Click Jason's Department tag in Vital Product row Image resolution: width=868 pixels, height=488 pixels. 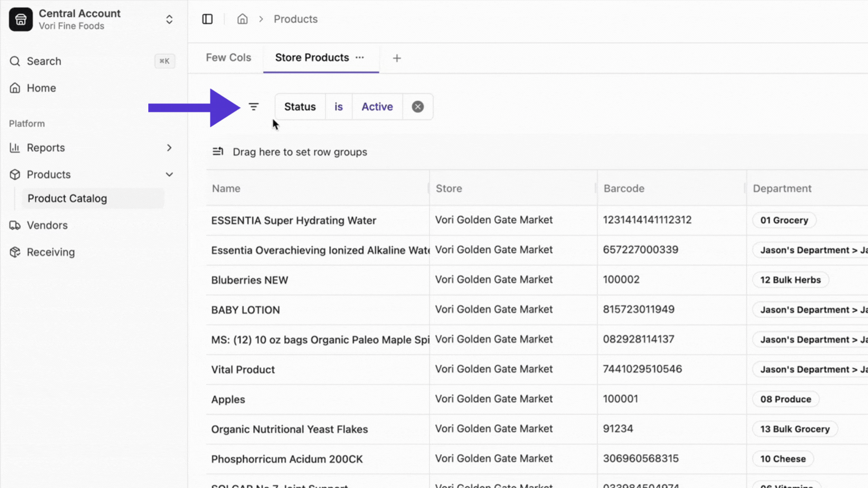pos(810,369)
